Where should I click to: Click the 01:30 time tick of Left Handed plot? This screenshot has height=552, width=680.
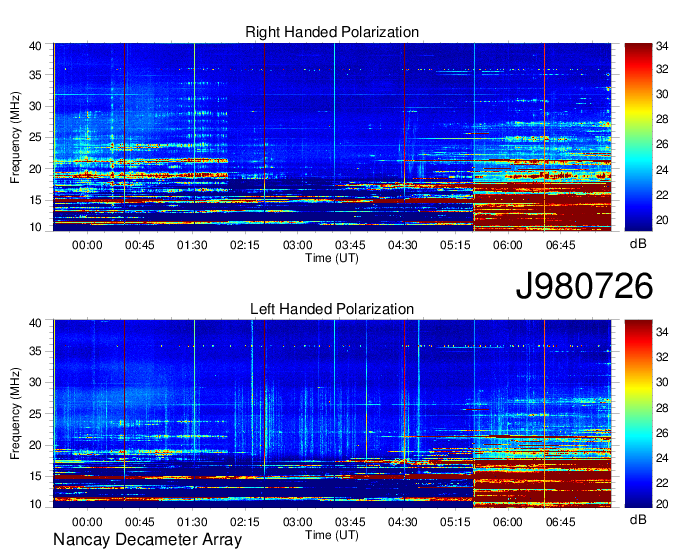tap(192, 522)
